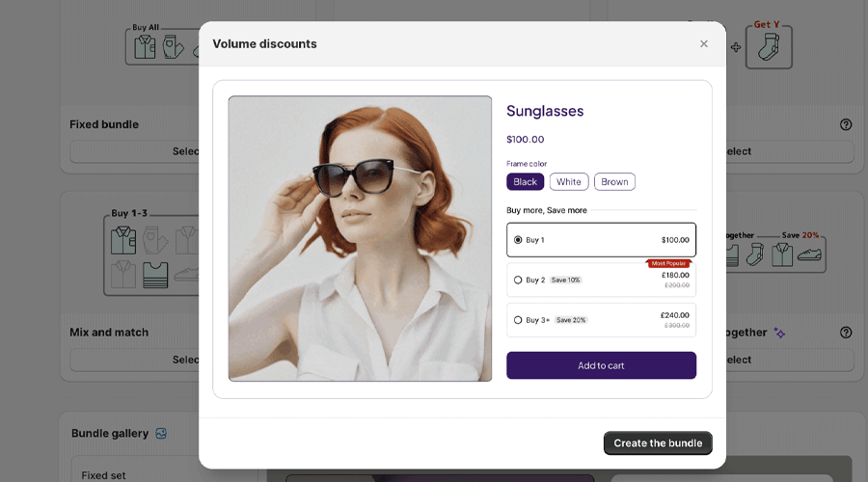Viewport: 868px width, 482px height.
Task: Click the $100.00 product price
Action: (x=525, y=140)
